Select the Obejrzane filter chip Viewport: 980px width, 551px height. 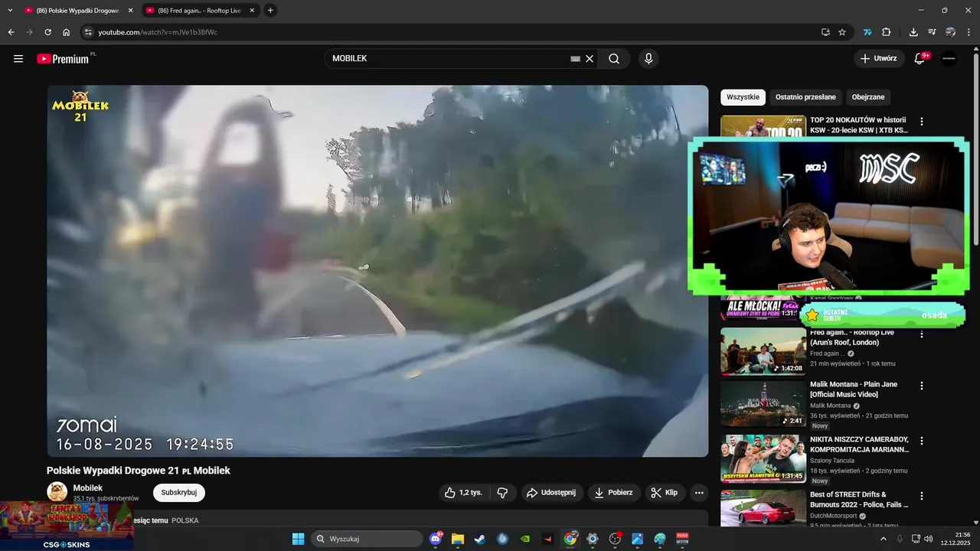point(868,97)
